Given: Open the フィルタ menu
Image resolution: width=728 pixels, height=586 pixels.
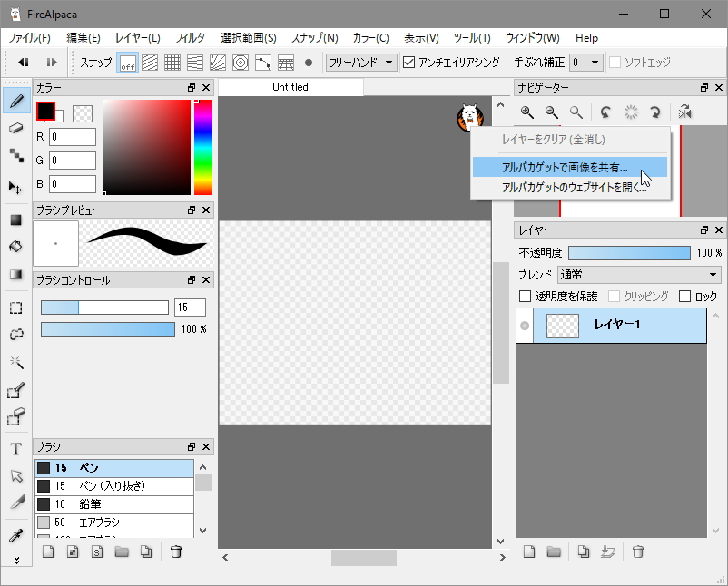Looking at the screenshot, I should tap(190, 38).
